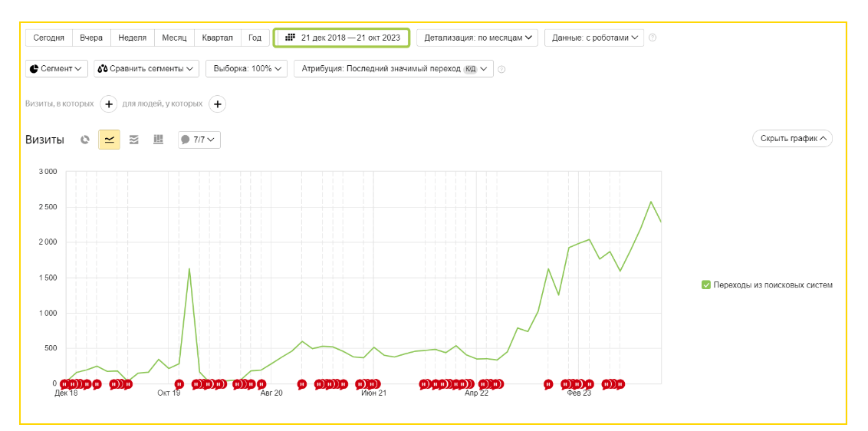
Task: Add condition for Визиты, в которых
Action: tap(109, 104)
